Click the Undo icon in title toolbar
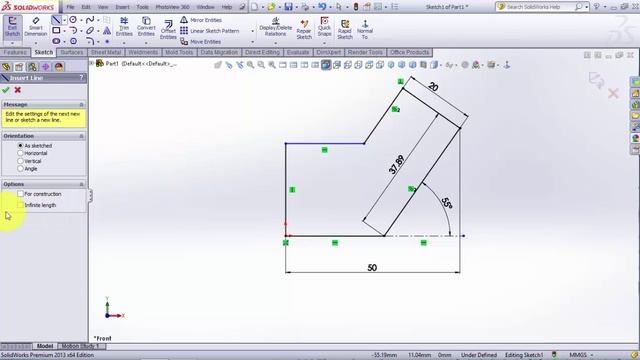This screenshot has height=360, width=640. [322, 7]
